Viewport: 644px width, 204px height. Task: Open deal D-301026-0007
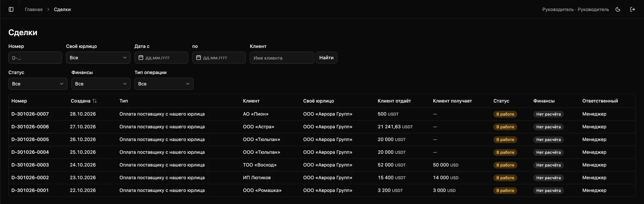coord(30,114)
